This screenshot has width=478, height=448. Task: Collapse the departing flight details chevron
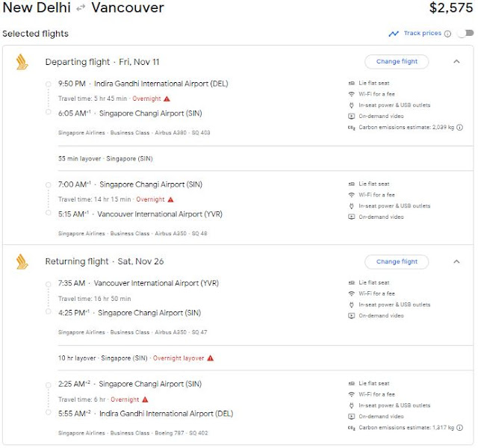(457, 61)
